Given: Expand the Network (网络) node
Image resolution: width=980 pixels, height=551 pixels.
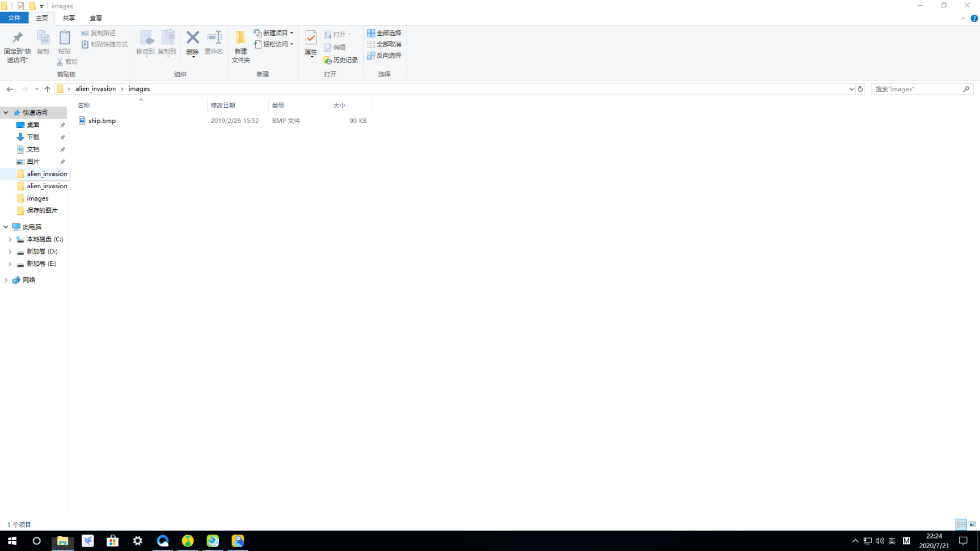Looking at the screenshot, I should [x=6, y=280].
